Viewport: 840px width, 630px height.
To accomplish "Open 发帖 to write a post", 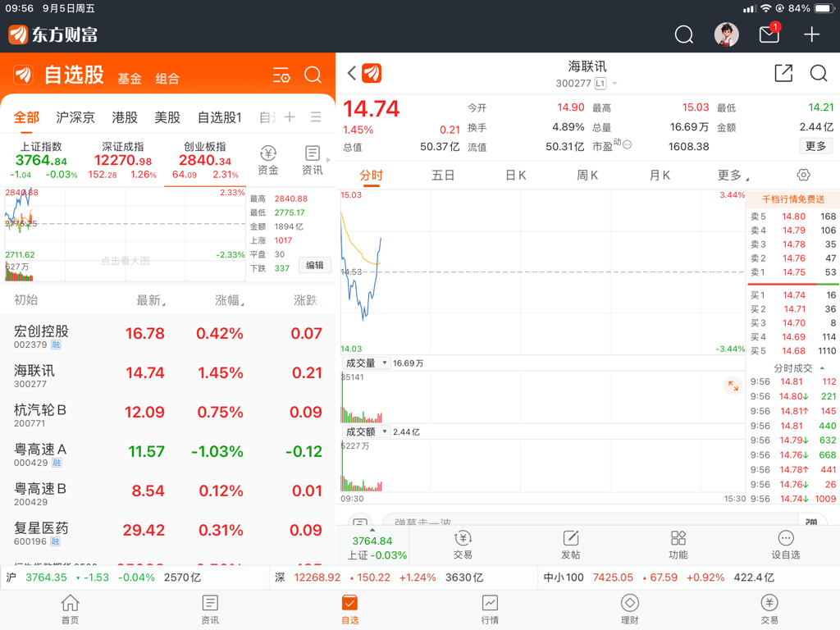I will (571, 545).
